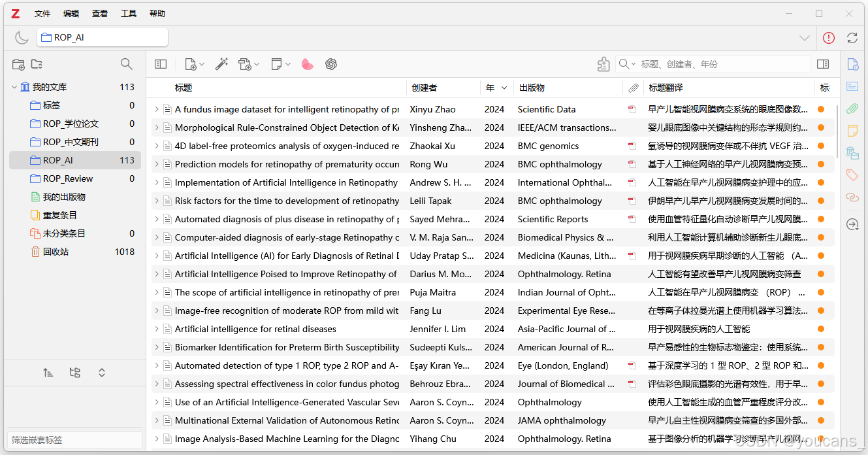868x455 pixels.
Task: Expand the Xinyu Zhao item row
Action: (x=157, y=109)
